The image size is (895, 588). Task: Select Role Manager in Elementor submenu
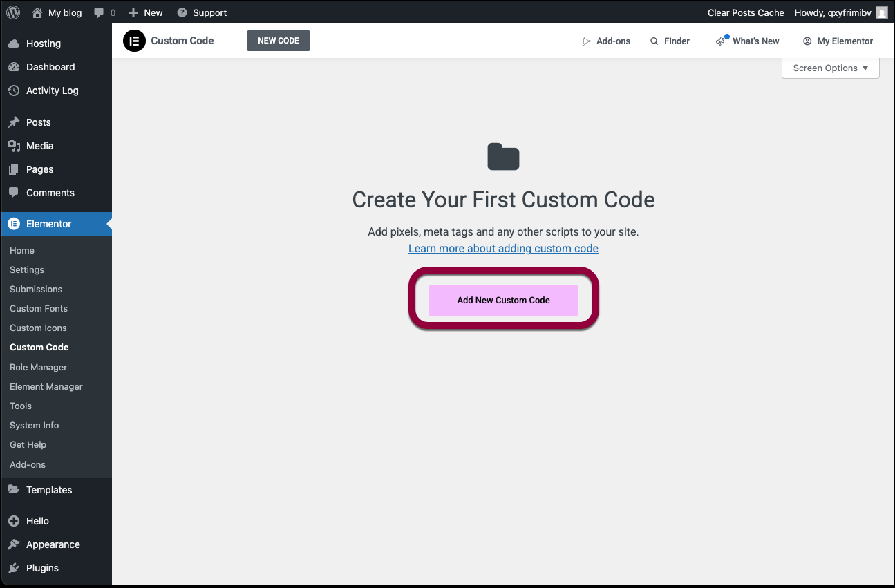coord(39,367)
